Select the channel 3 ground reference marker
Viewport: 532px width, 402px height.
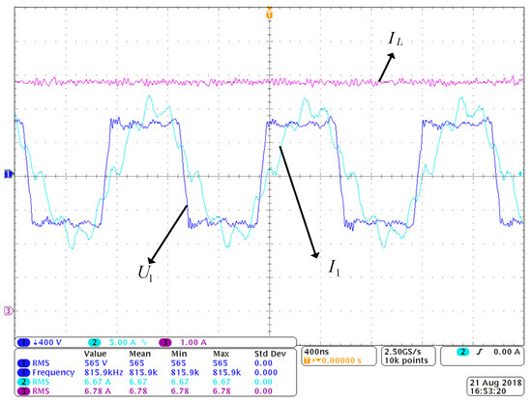click(8, 310)
